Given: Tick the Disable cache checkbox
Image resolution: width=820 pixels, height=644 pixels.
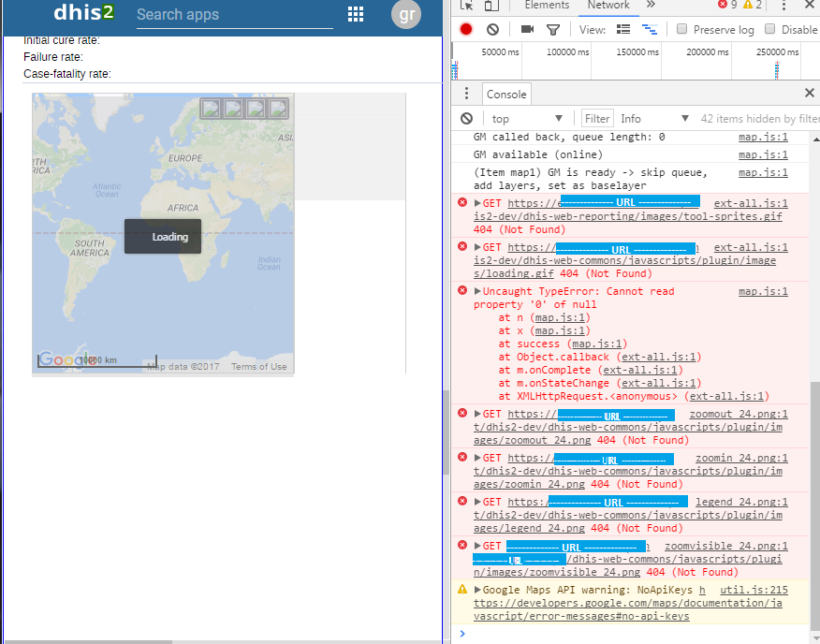Looking at the screenshot, I should coord(770,29).
